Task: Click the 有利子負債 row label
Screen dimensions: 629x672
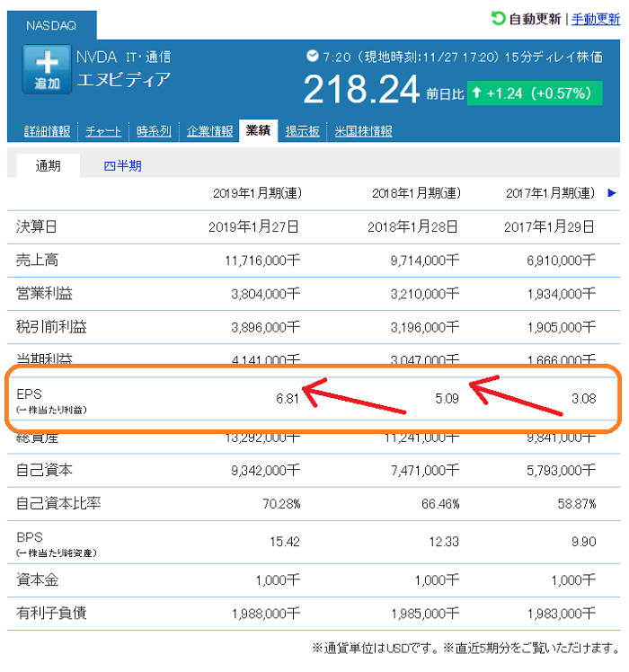Action: pos(51,614)
